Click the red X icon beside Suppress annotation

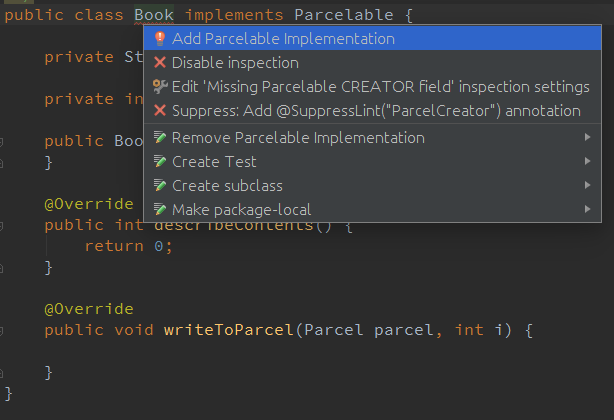(x=160, y=111)
